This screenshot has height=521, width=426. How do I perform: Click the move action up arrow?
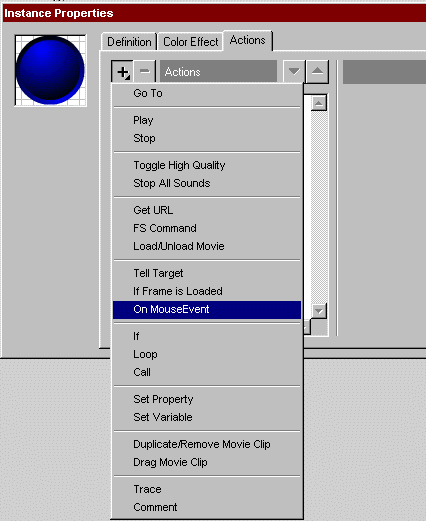pyautogui.click(x=317, y=71)
